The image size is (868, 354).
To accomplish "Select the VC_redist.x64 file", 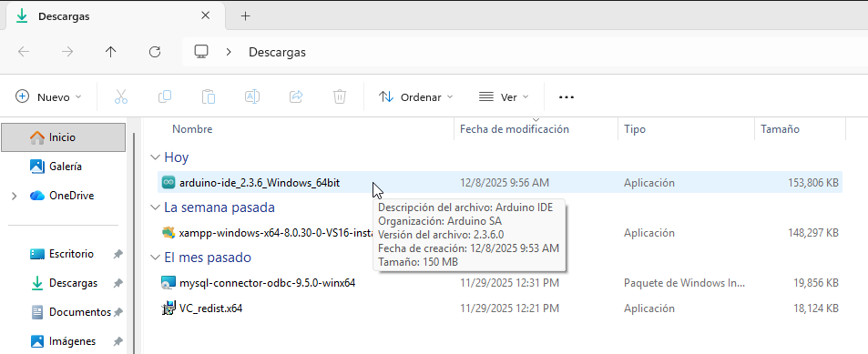I will 211,308.
